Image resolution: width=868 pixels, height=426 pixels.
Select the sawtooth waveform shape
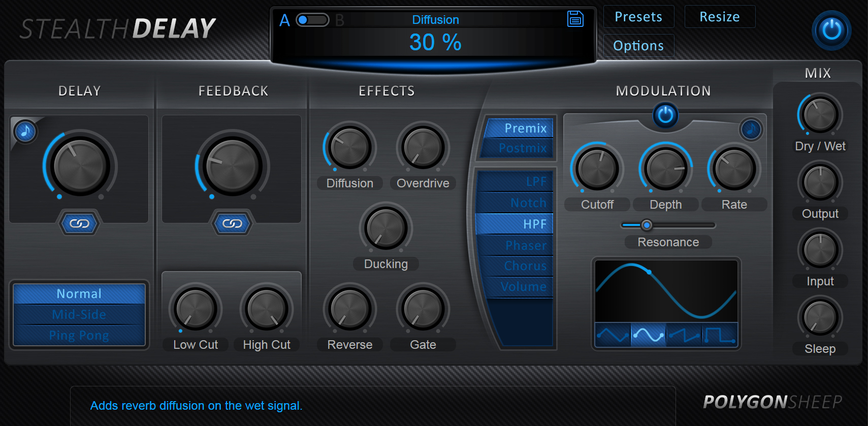pyautogui.click(x=684, y=335)
